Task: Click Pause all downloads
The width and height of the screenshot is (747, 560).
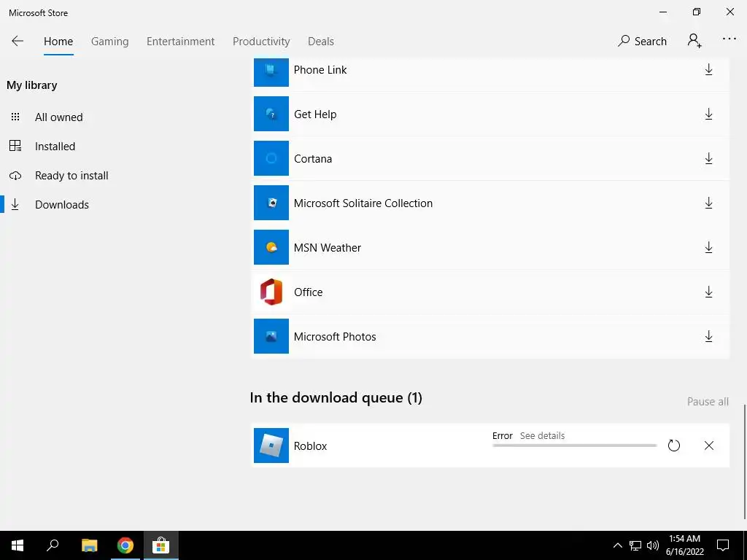Action: point(708,402)
